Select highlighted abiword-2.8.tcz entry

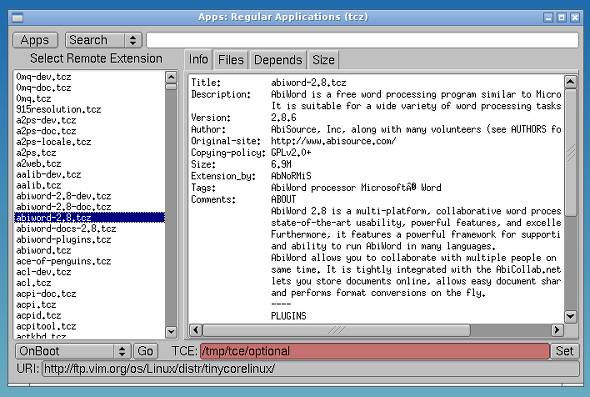90,218
